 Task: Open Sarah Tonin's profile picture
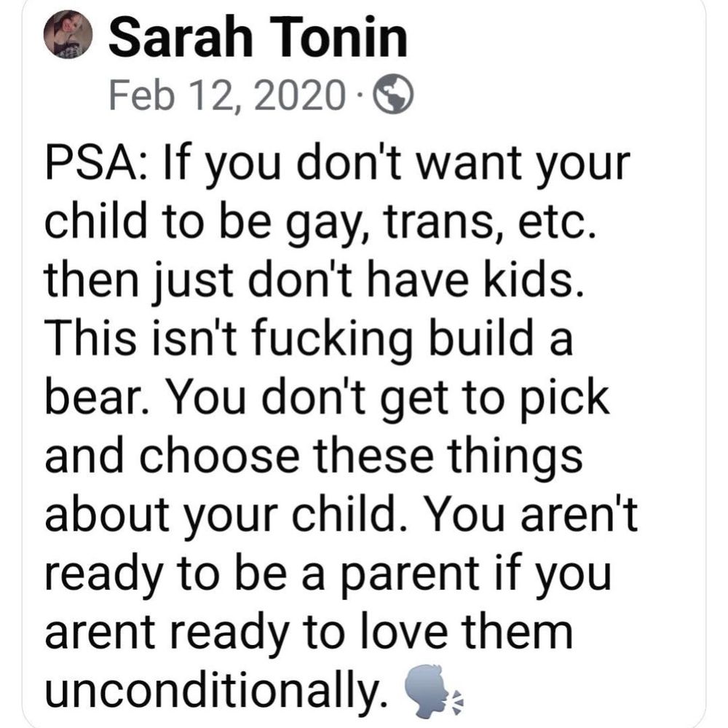coord(68,34)
